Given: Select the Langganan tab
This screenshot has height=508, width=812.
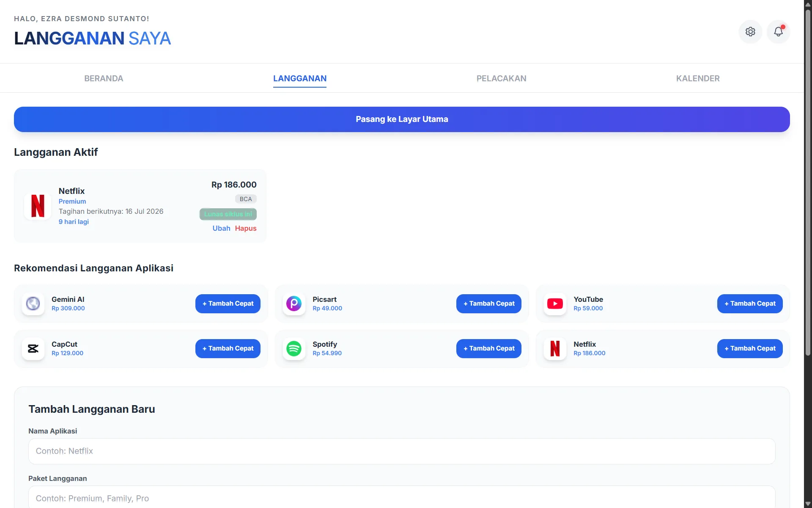Looking at the screenshot, I should [300, 78].
